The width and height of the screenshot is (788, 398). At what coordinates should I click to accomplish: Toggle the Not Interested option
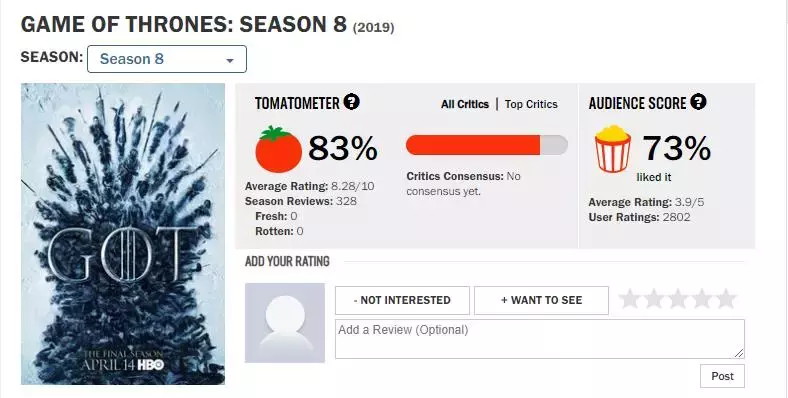pos(403,301)
